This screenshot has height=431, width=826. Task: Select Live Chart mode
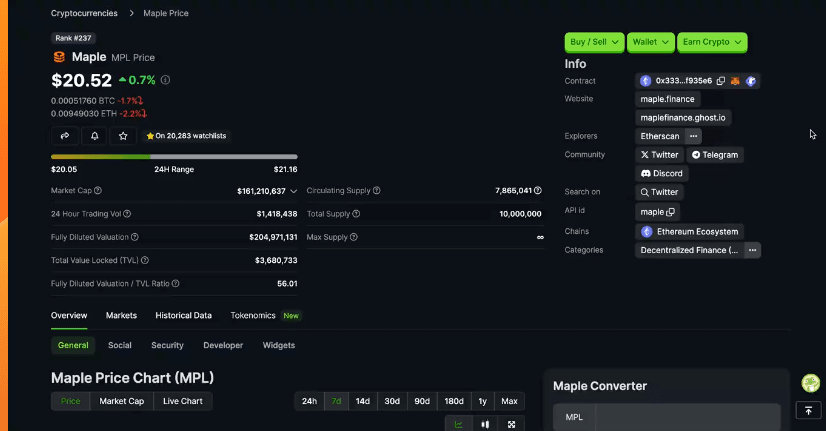click(x=183, y=401)
